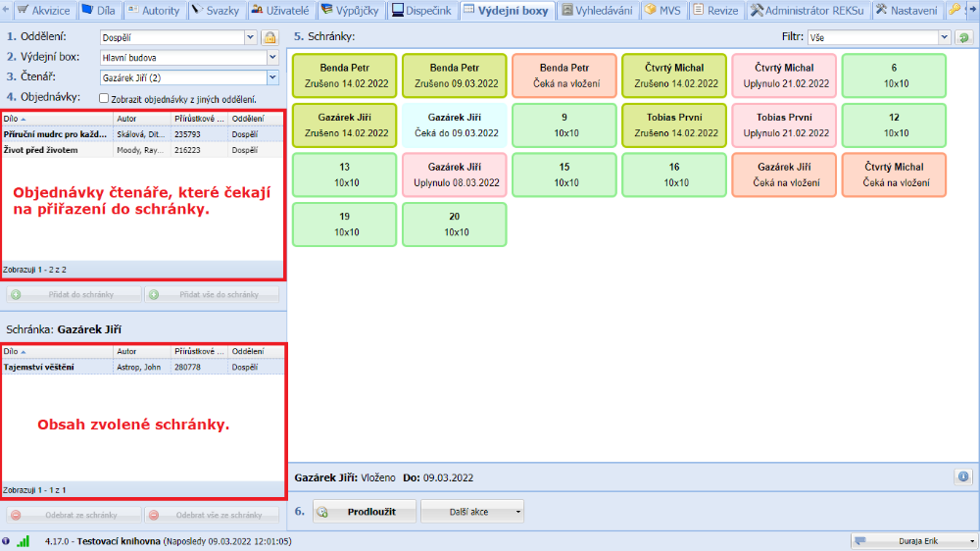Screen dimensions: 980x551
Task: Expand the Čtenář dropdown list
Action: point(271,76)
